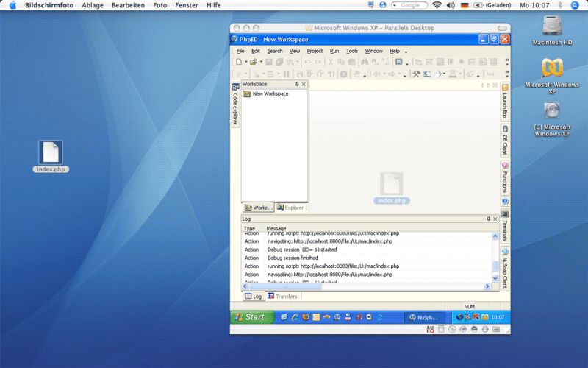Viewport: 588px width, 368px height.
Task: Open the Ablage menu in Mac menu bar
Action: (93, 5)
